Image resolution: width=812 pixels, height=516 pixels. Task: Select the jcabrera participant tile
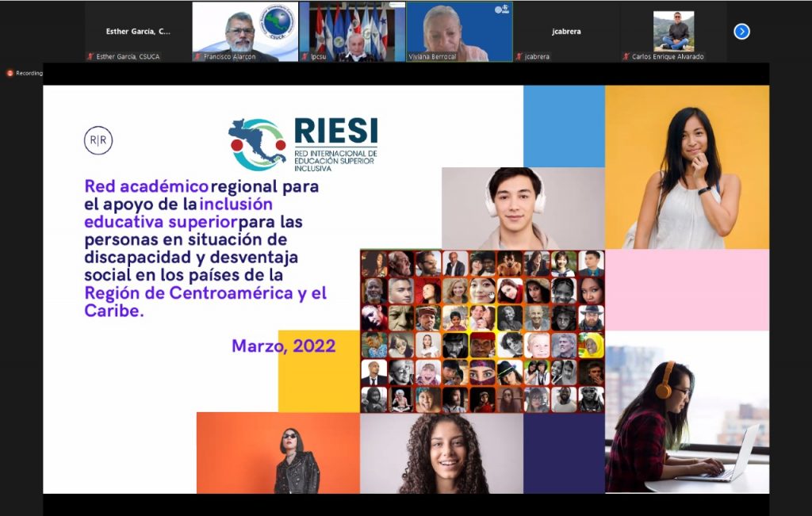(566, 32)
